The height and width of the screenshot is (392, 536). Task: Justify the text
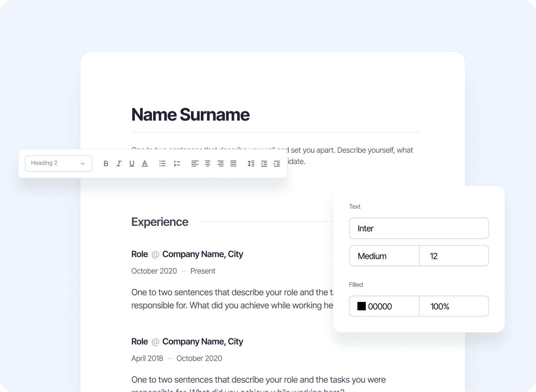pyautogui.click(x=234, y=164)
